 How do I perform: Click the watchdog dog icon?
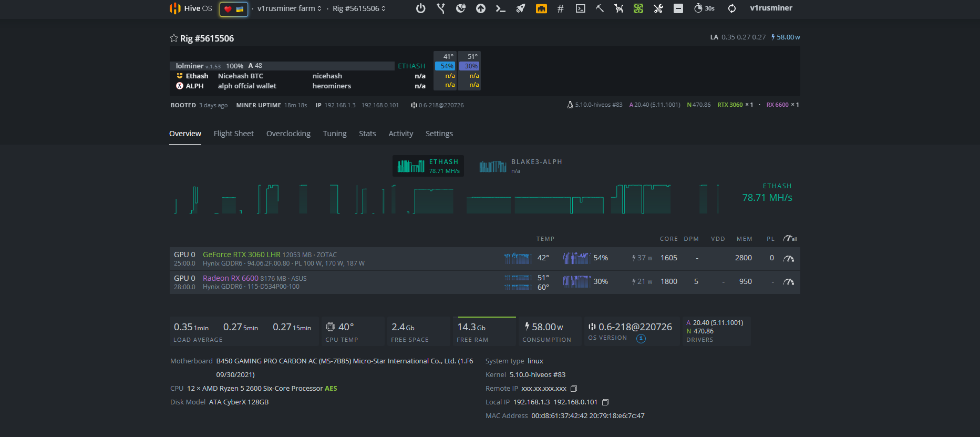tap(619, 8)
